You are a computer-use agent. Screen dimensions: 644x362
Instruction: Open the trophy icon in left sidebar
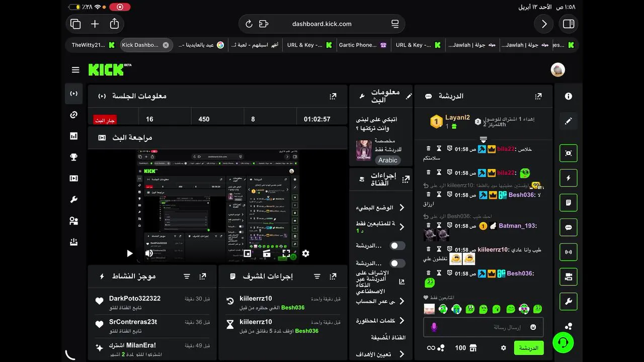click(x=74, y=157)
